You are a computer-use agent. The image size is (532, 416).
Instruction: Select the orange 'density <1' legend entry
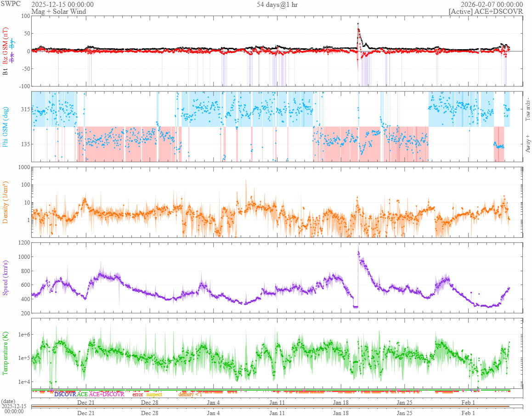click(x=190, y=394)
